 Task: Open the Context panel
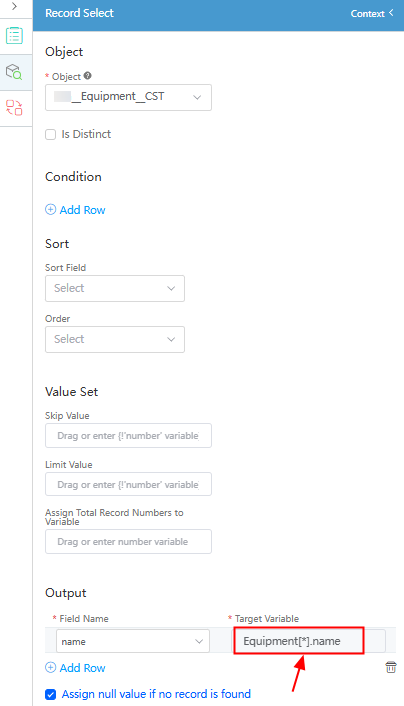click(372, 14)
